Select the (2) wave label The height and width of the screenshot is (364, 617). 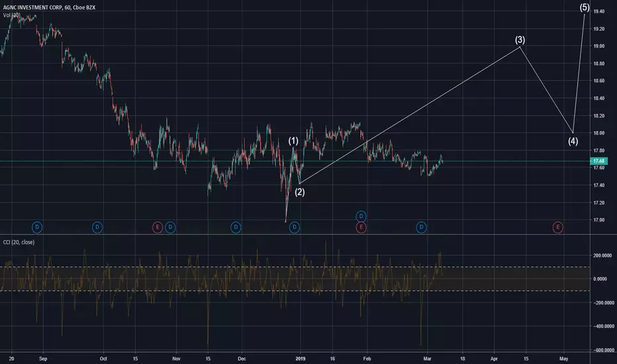point(299,192)
